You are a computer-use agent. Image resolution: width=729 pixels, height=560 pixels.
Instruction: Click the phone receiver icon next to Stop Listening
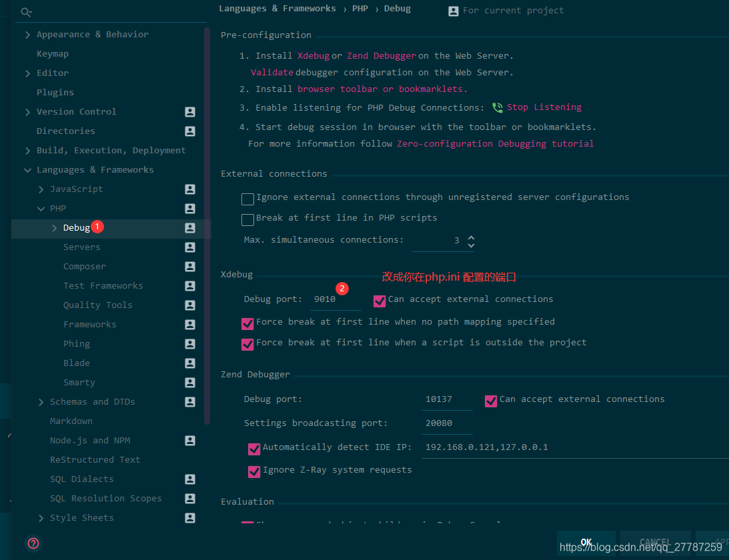[x=496, y=107]
